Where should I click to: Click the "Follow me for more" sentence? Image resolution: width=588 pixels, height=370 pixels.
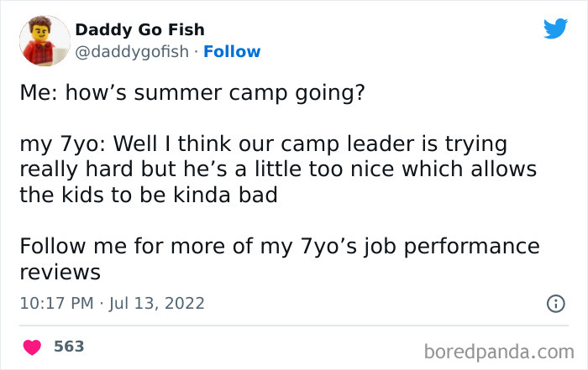[280, 248]
